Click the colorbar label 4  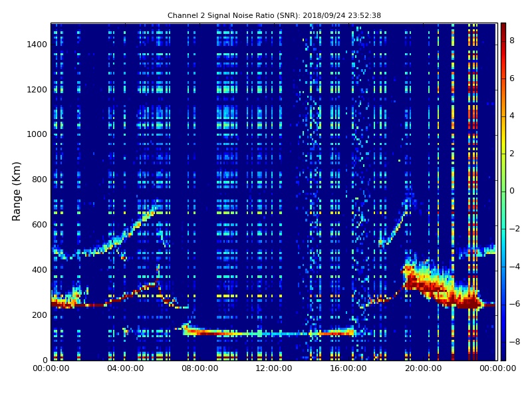pos(512,116)
